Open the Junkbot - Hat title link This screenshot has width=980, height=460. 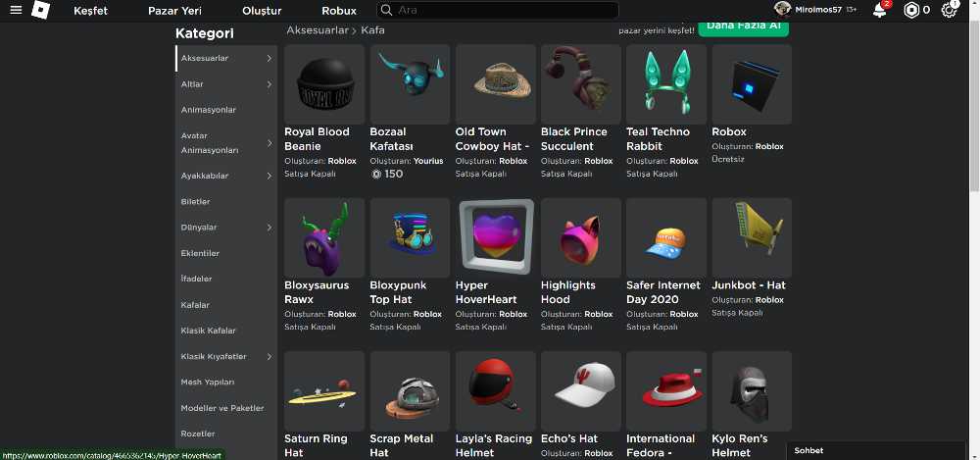[x=748, y=285]
